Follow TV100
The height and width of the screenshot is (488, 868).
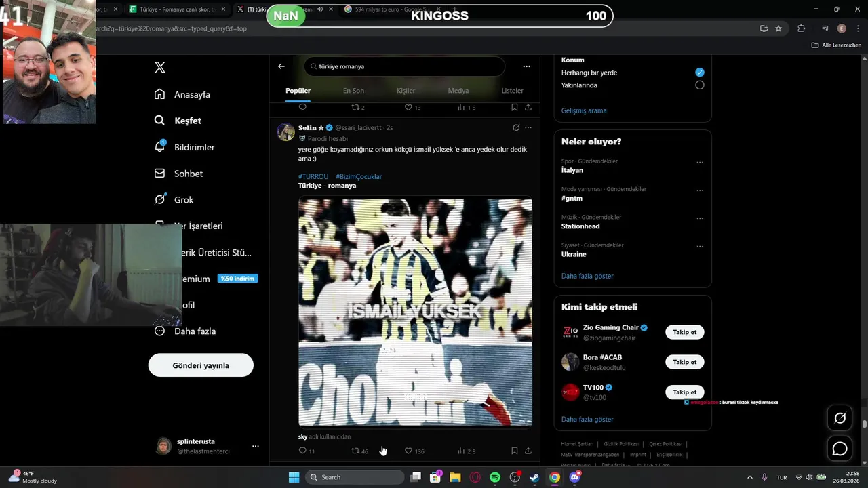tap(684, 392)
